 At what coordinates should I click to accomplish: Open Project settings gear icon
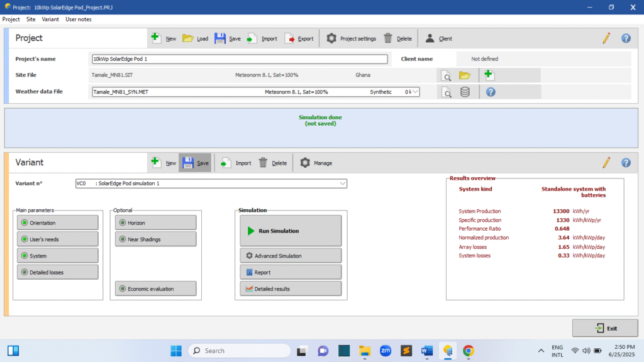click(x=331, y=38)
